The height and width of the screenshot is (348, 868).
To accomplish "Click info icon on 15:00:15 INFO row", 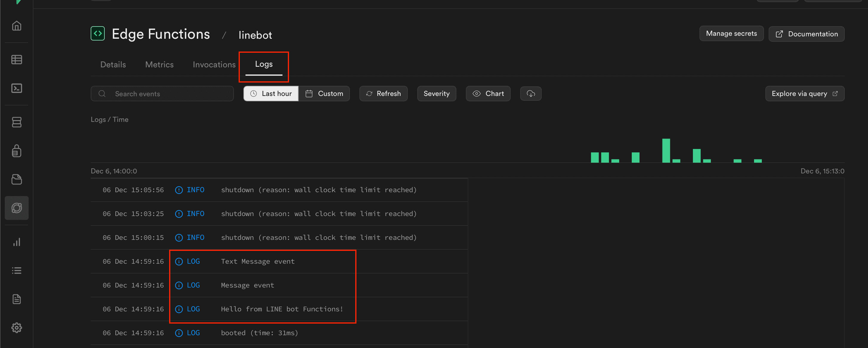I will click(179, 238).
